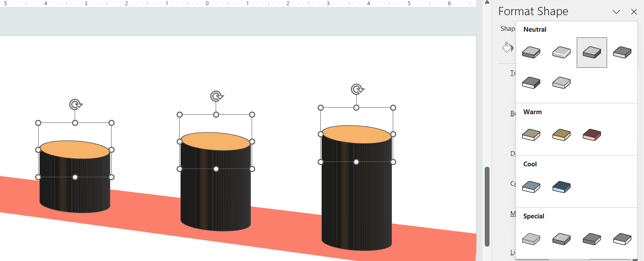Select the light gray Soft Edge material preset

[562, 83]
